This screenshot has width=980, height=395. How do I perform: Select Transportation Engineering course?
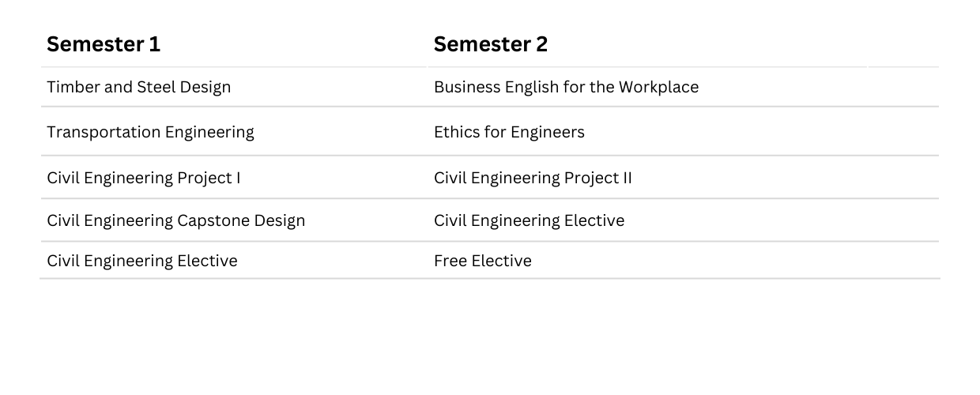(x=150, y=132)
